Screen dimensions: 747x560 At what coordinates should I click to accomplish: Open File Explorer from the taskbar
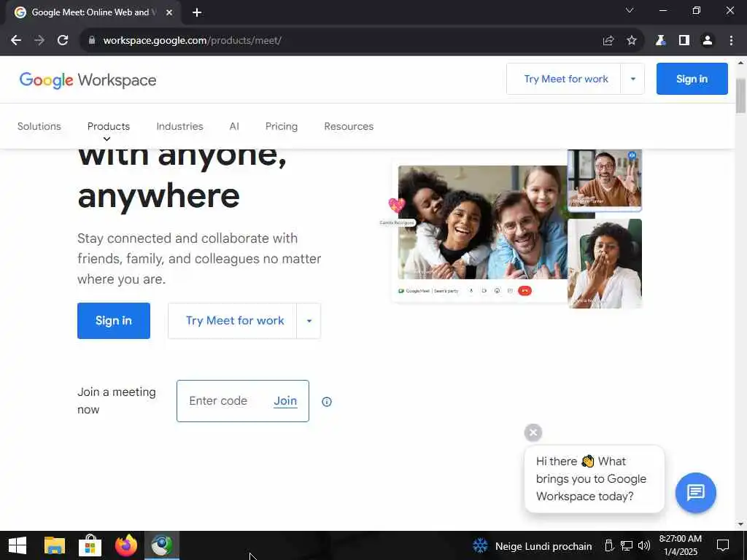pos(54,545)
